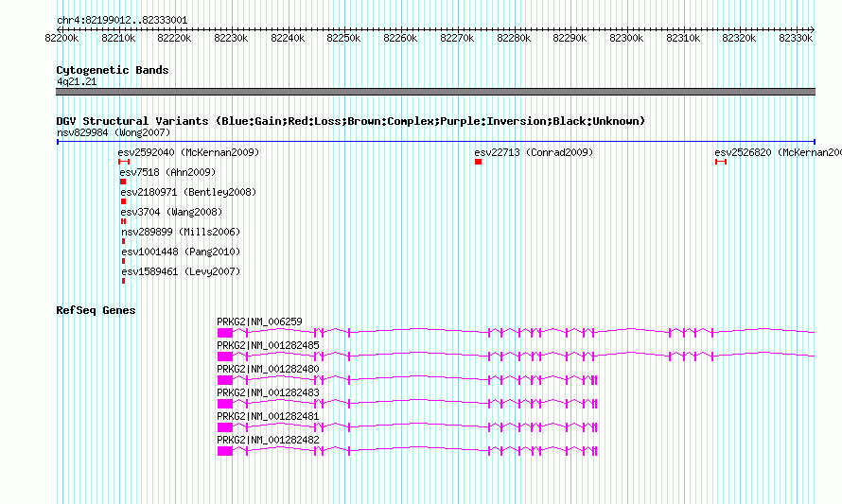Click the DGV Structural Variants track title

click(351, 121)
